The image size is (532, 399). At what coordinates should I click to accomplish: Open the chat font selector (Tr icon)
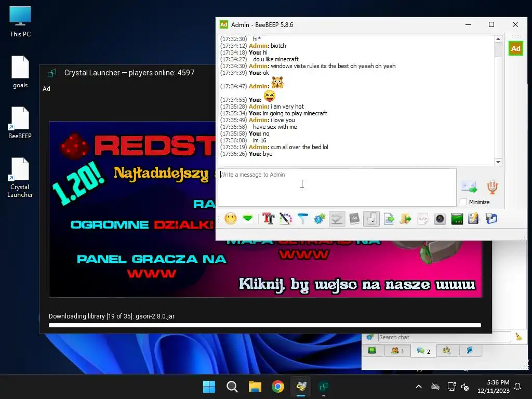[268, 219]
